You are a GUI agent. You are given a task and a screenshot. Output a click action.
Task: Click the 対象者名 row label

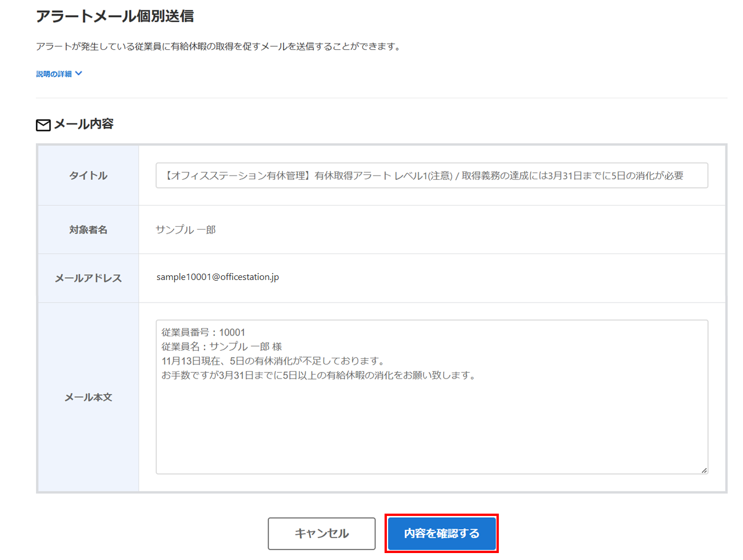[x=88, y=230]
